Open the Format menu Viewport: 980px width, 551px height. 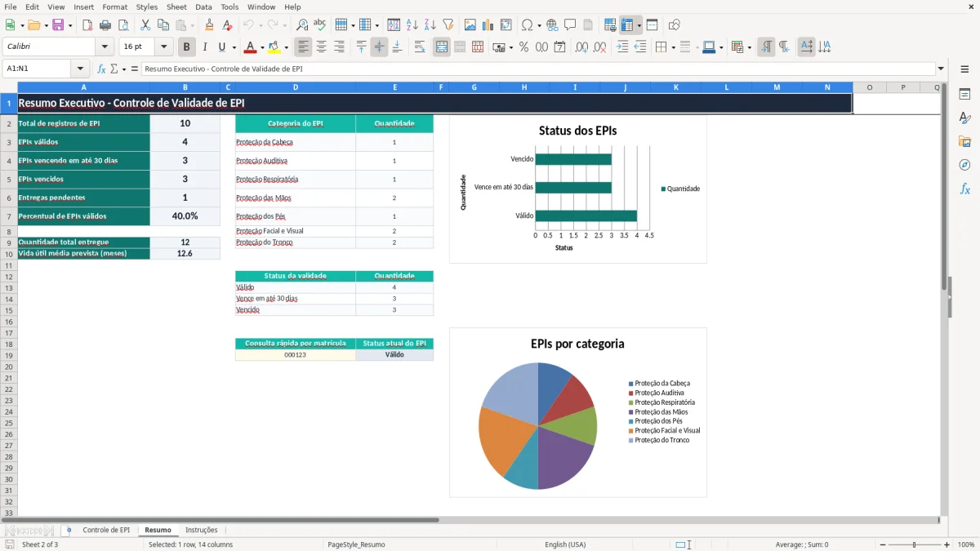pos(114,7)
